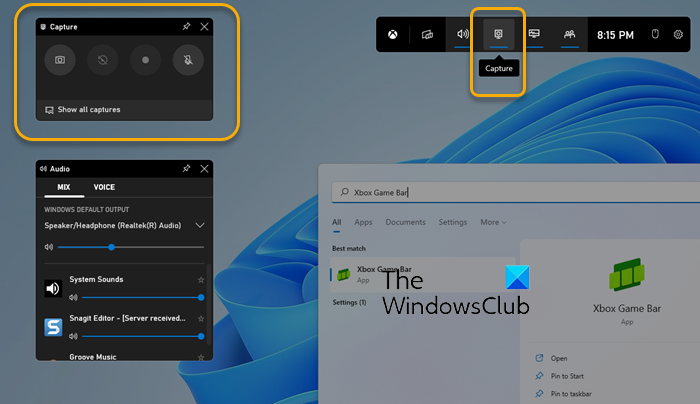
Task: Click the search magnifier icon
Action: point(344,192)
